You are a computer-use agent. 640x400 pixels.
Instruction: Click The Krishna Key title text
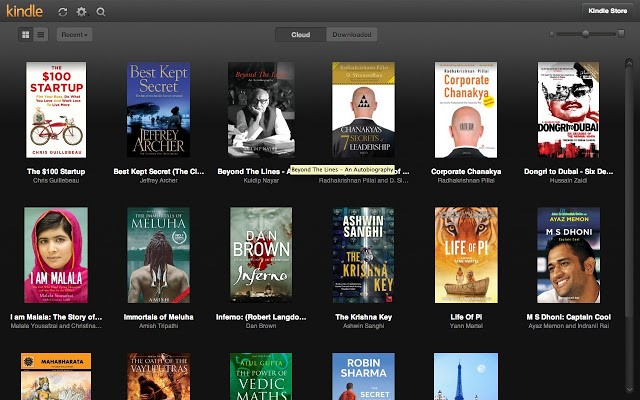[x=363, y=316]
